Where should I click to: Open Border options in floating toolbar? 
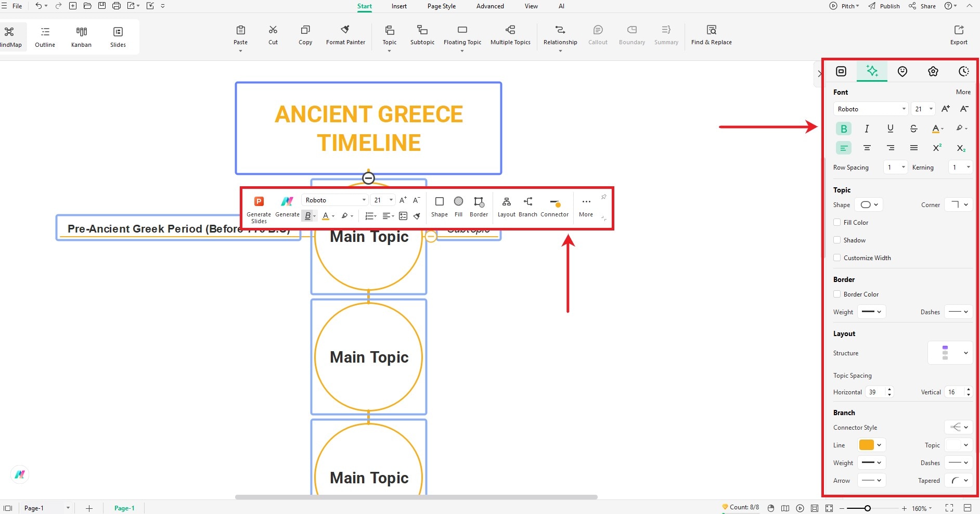click(x=479, y=207)
